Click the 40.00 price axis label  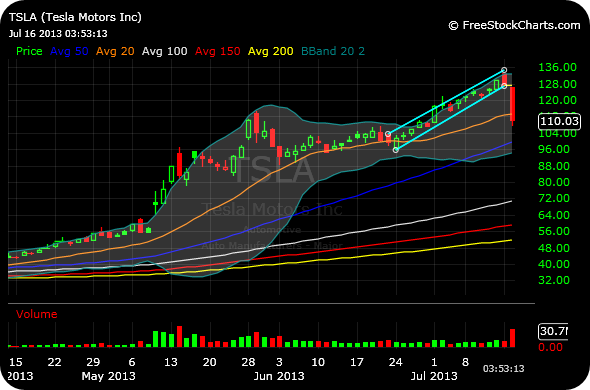click(x=554, y=264)
